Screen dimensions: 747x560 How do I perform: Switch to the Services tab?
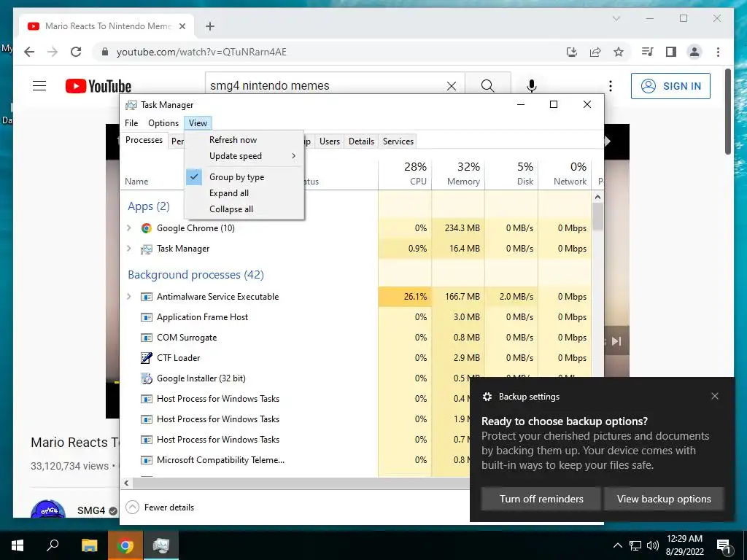tap(398, 141)
